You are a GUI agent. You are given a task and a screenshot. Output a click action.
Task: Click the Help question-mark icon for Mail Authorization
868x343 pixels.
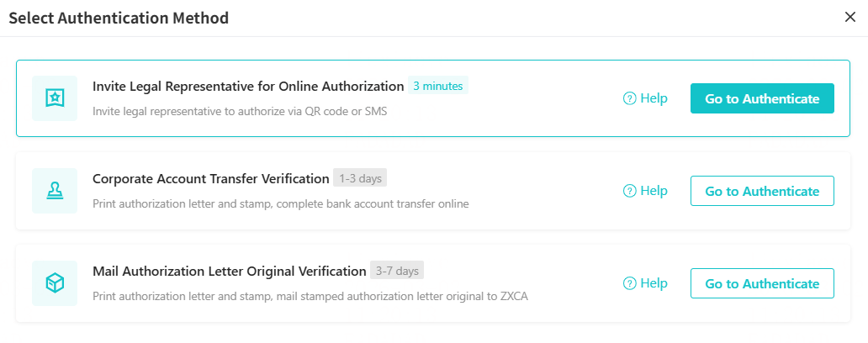pos(629,283)
